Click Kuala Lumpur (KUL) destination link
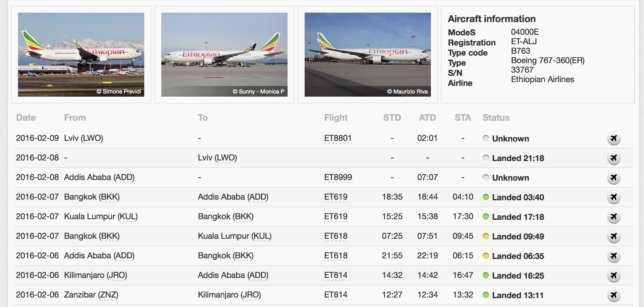The width and height of the screenshot is (644, 307). point(234,236)
